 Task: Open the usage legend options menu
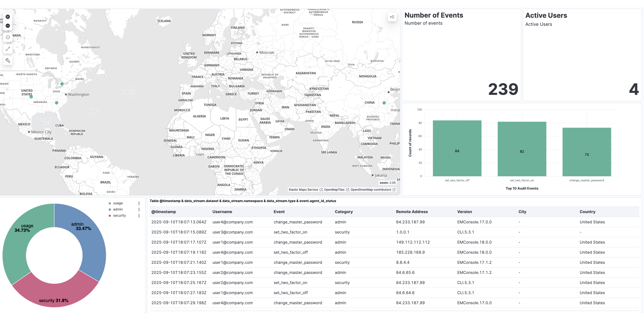pos(139,203)
